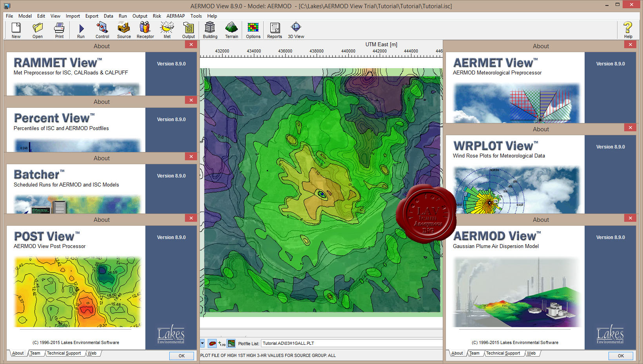Toggle shaded contour fill icon
This screenshot has width=643, height=364.
(231, 344)
